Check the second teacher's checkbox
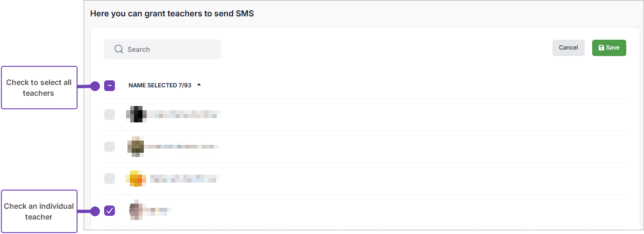The image size is (644, 234). tap(109, 147)
